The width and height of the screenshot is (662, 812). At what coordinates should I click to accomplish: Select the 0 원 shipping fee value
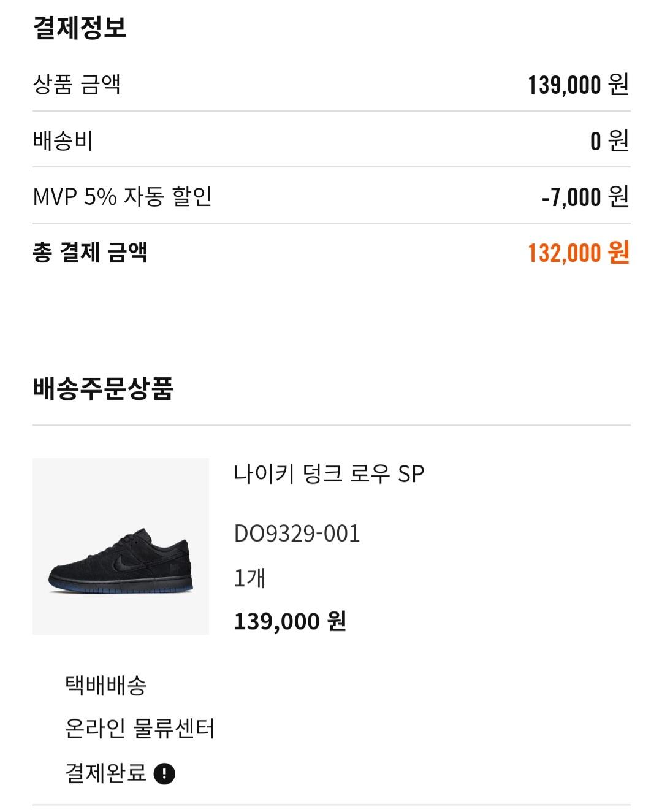[609, 141]
